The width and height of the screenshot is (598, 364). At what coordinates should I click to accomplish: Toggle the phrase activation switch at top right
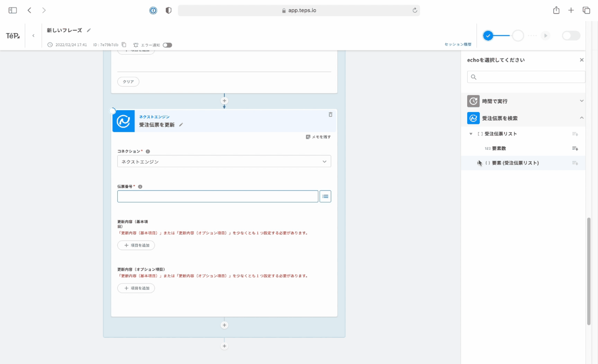571,36
